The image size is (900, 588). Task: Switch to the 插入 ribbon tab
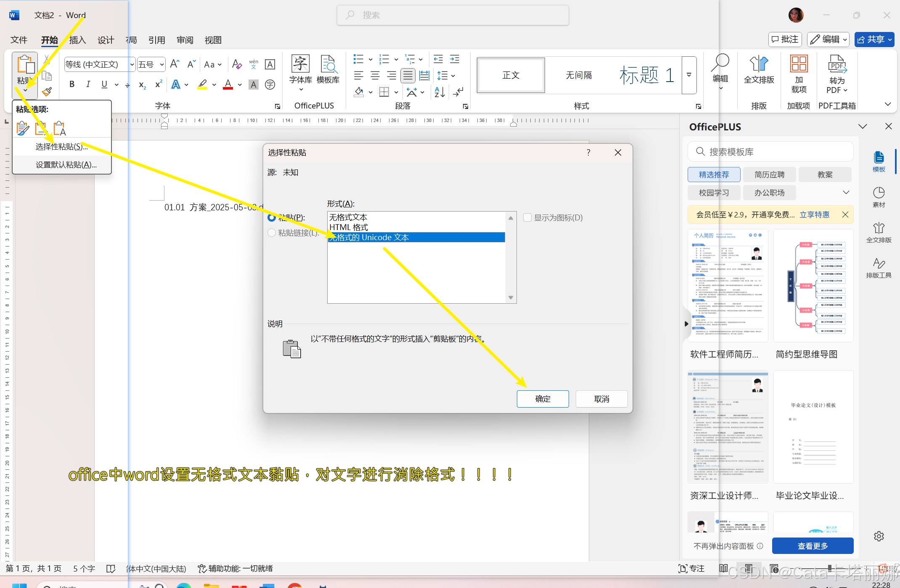(77, 40)
